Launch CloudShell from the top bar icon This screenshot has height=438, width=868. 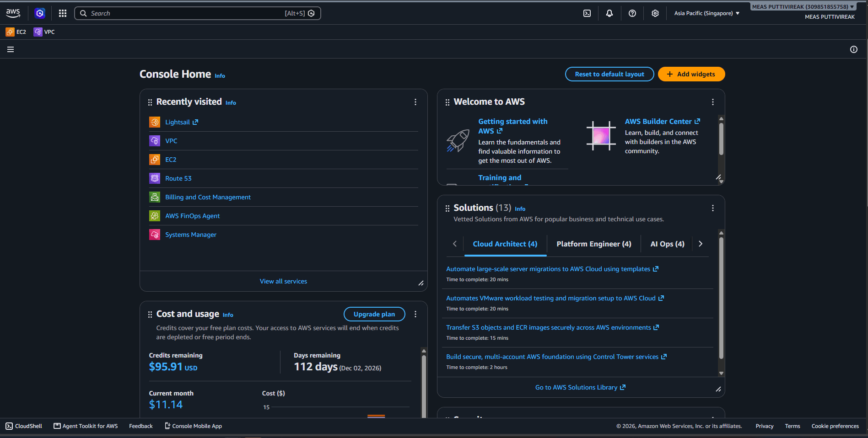tap(587, 13)
